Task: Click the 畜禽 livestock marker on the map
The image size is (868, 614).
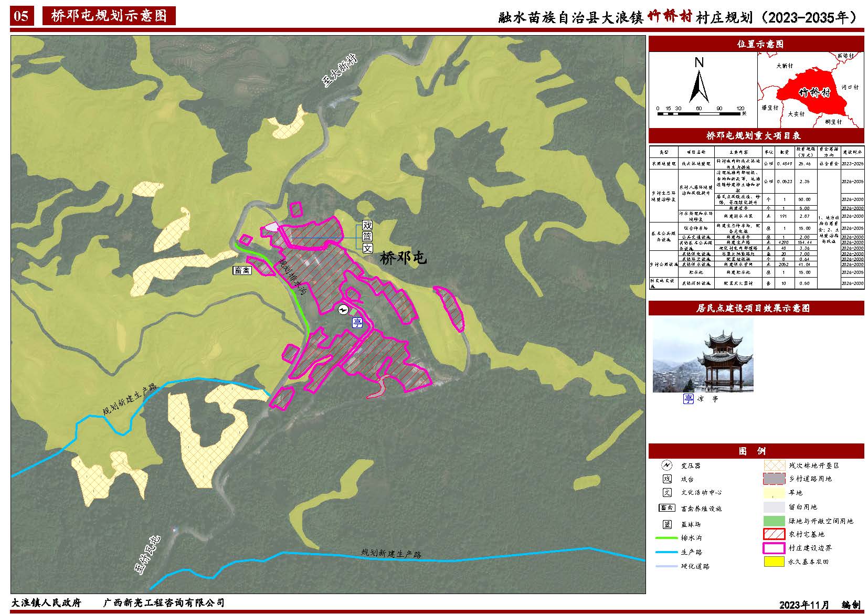Action: pos(242,271)
